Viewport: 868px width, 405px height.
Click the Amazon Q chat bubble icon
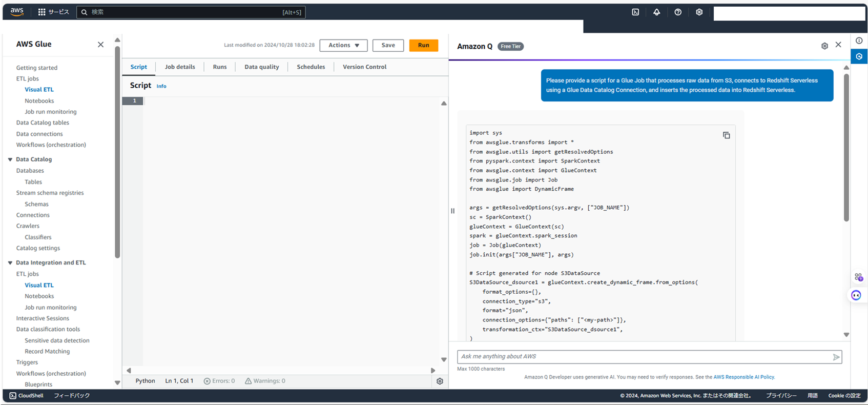click(856, 295)
